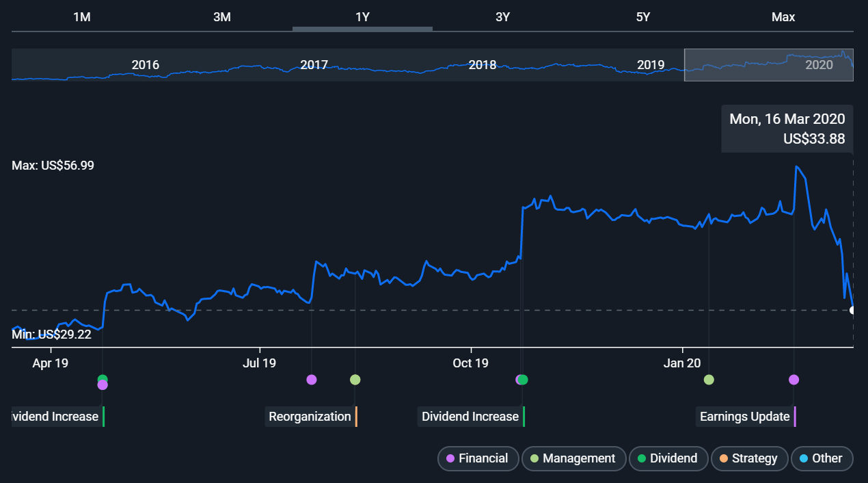Viewport: 868px width, 483px height.
Task: Switch to the 3M time range tab
Action: (222, 17)
